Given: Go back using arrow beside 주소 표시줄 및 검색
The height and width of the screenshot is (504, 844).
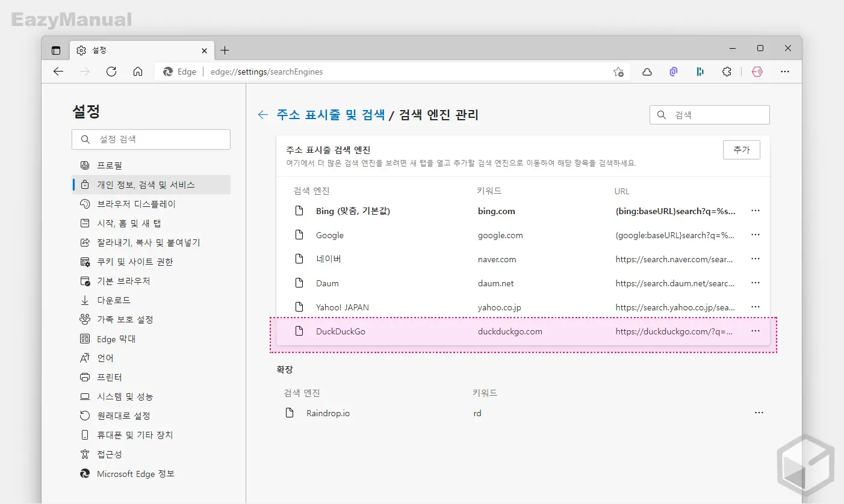Looking at the screenshot, I should point(262,115).
